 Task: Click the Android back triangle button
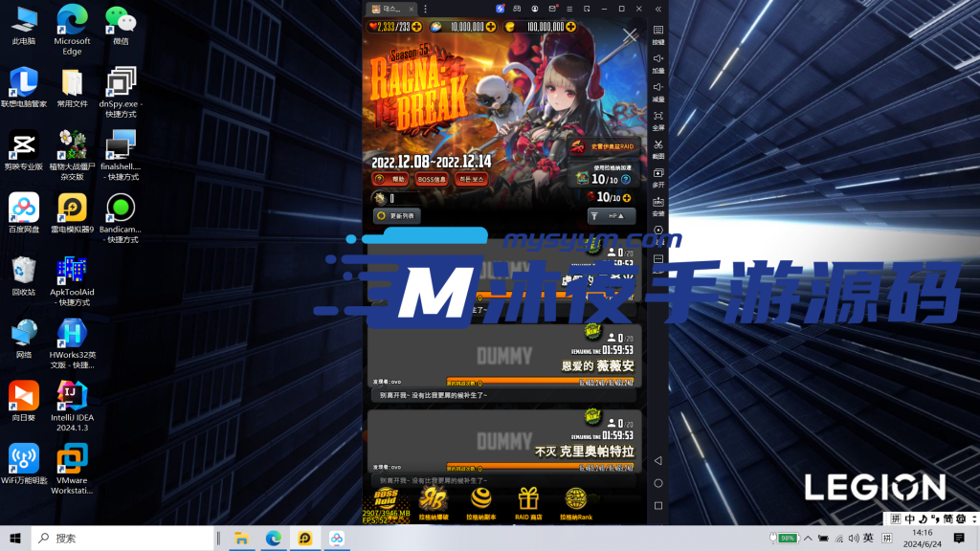658,460
